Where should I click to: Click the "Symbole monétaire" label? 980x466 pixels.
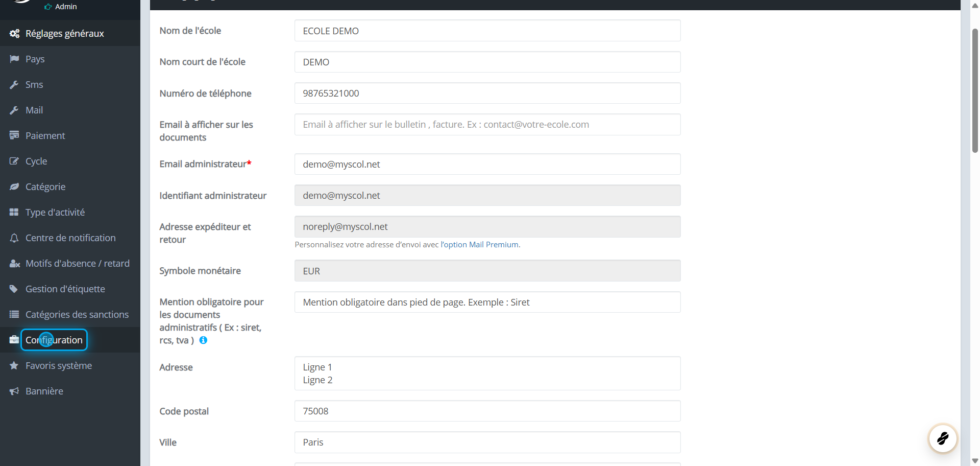coord(200,271)
